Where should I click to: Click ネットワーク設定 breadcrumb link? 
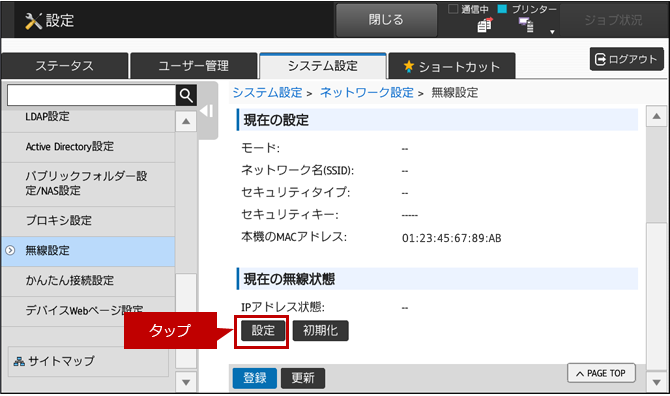click(x=367, y=92)
